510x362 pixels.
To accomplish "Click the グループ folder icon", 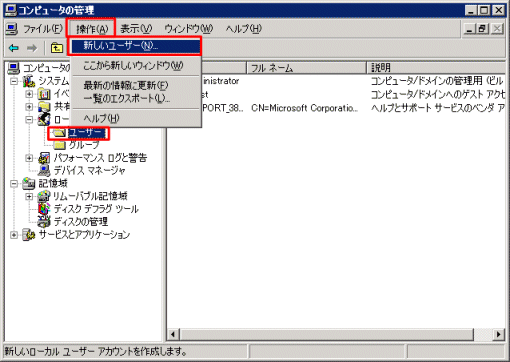I will tap(59, 145).
